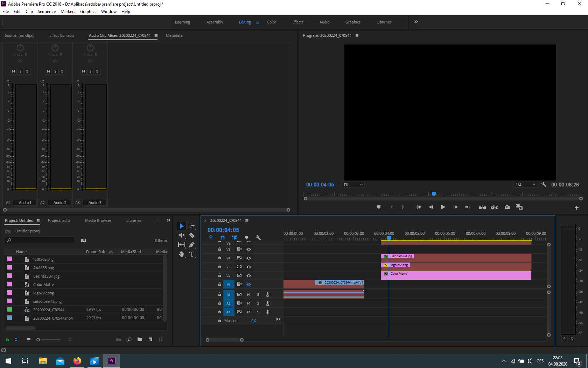Open the 1/2 playback resolution dropdown
Screen dimensions: 588x368
(525, 185)
